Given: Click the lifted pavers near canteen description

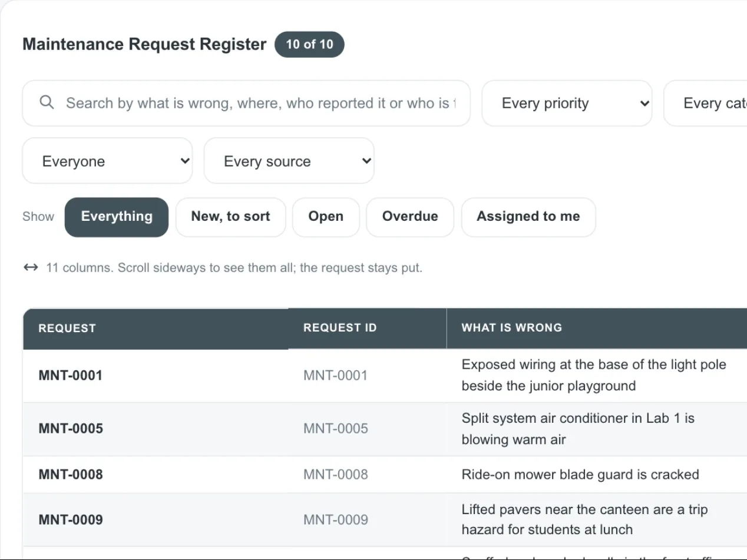Looking at the screenshot, I should 584,520.
